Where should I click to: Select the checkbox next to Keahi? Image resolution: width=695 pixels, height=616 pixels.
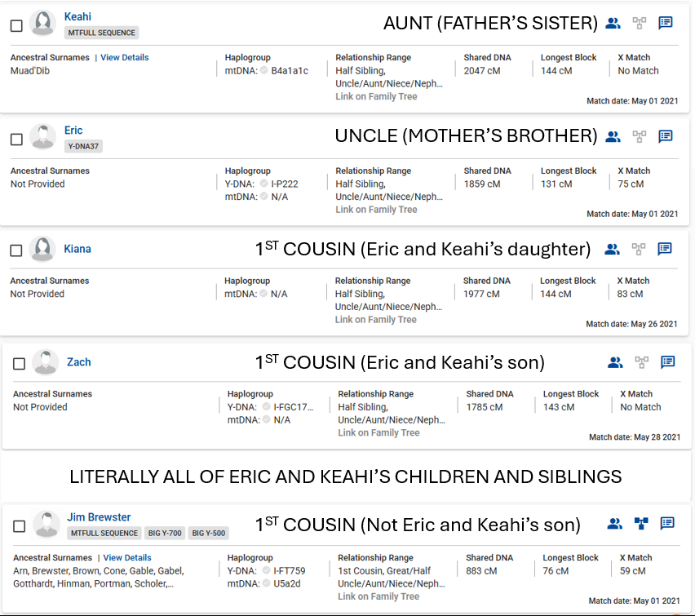pyautogui.click(x=16, y=26)
